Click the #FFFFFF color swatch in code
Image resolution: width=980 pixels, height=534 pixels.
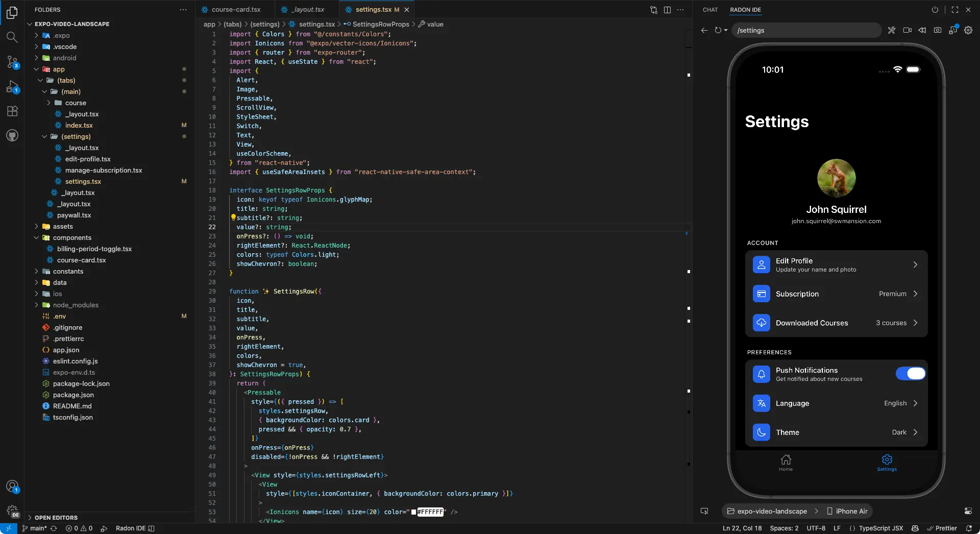[x=414, y=512]
